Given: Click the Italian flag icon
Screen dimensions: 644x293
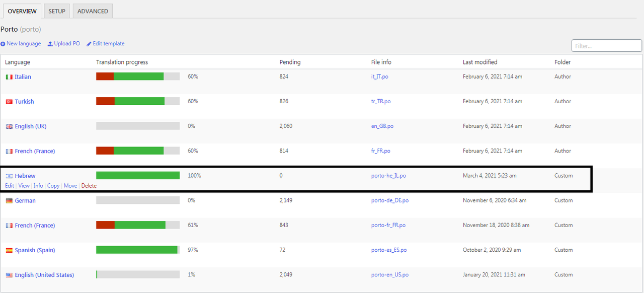Looking at the screenshot, I should (x=9, y=77).
